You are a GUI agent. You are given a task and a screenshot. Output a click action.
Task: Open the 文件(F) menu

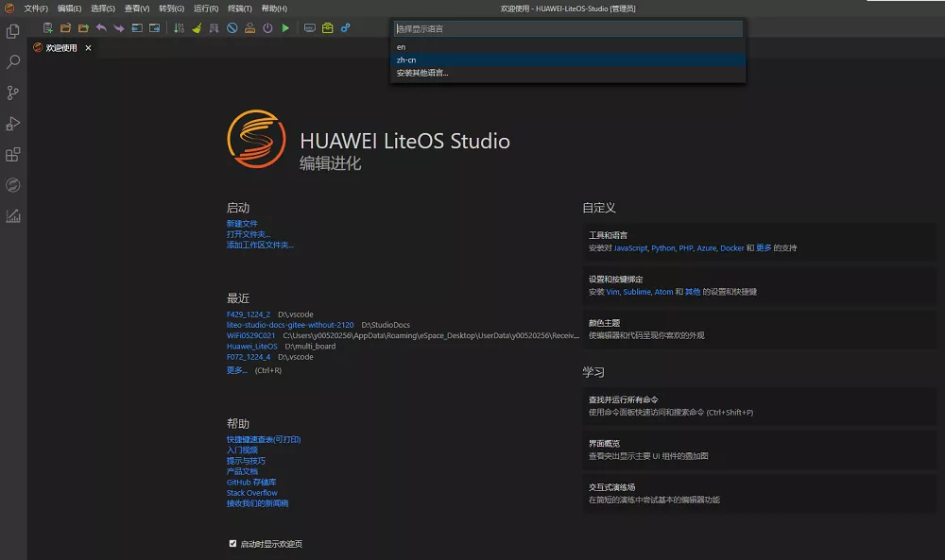click(x=36, y=8)
